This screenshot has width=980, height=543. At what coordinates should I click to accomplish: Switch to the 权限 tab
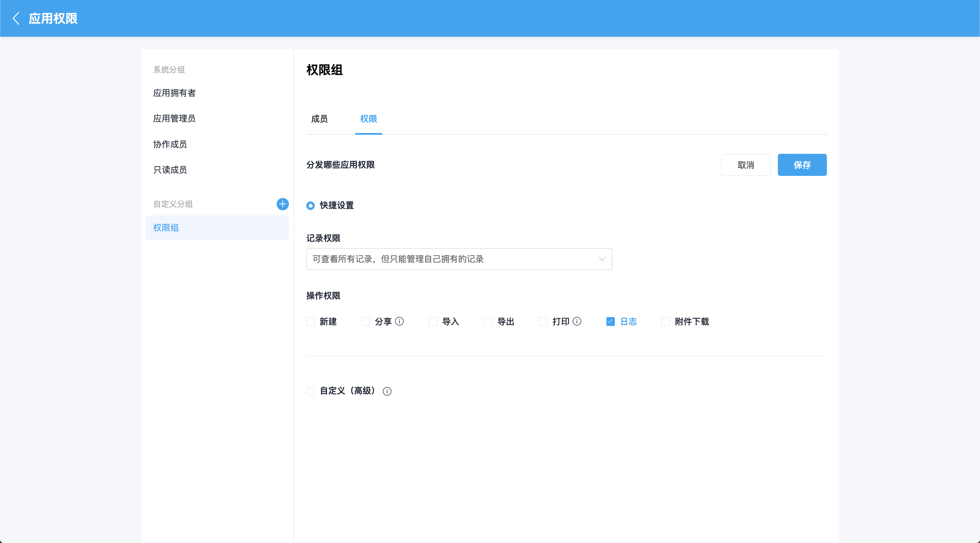(369, 119)
